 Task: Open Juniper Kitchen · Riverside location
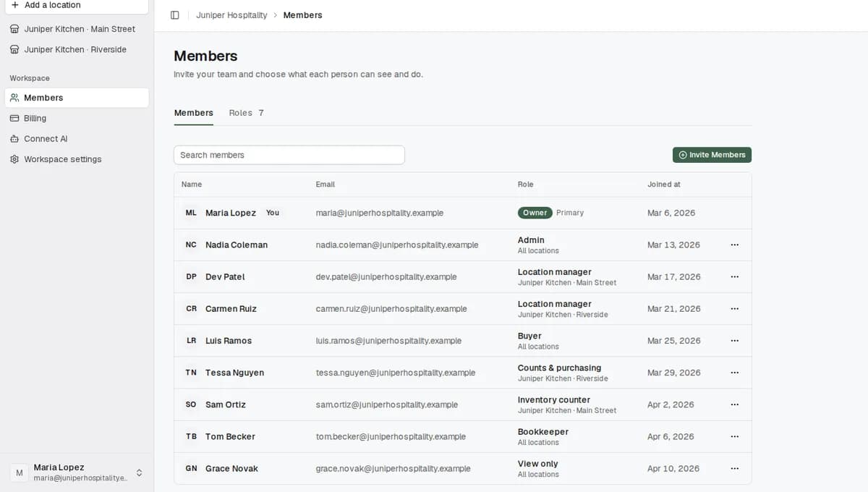pos(77,50)
